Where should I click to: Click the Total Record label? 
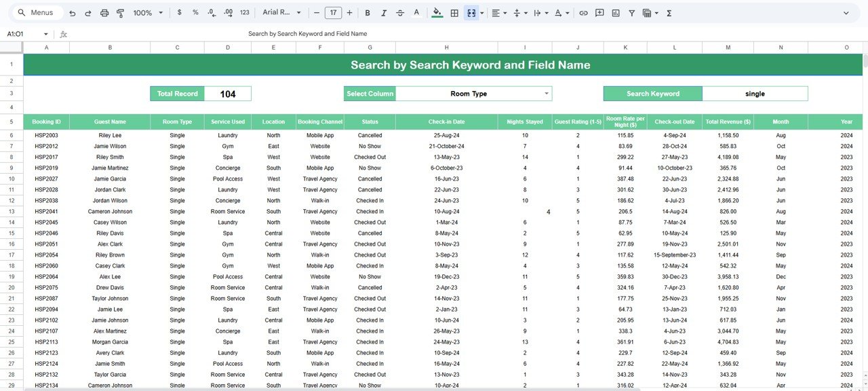(x=176, y=93)
